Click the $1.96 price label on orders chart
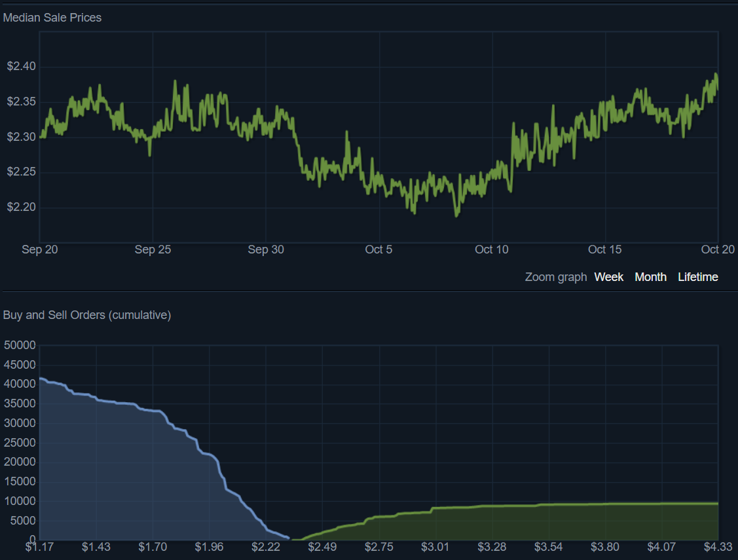738x560 pixels. (x=209, y=547)
